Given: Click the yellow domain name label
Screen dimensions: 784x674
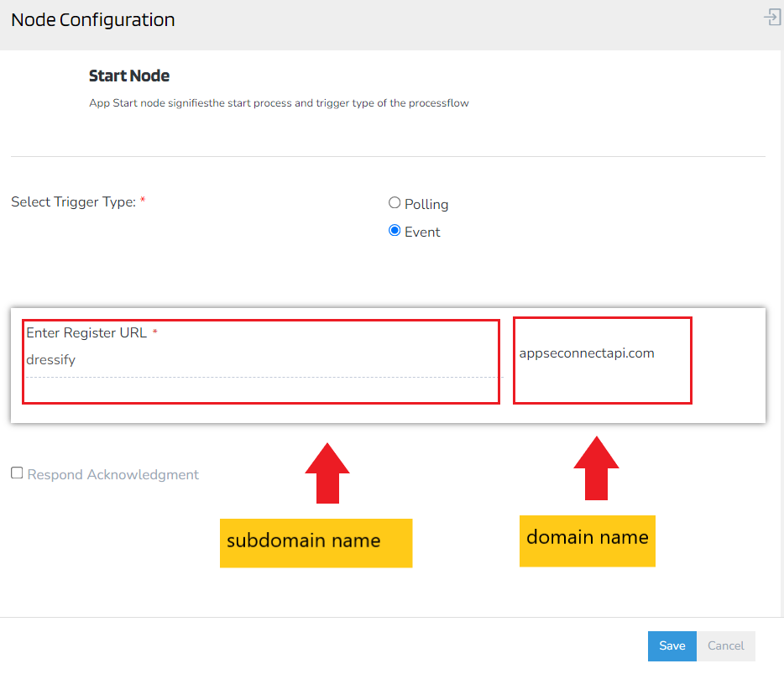Looking at the screenshot, I should point(587,538).
